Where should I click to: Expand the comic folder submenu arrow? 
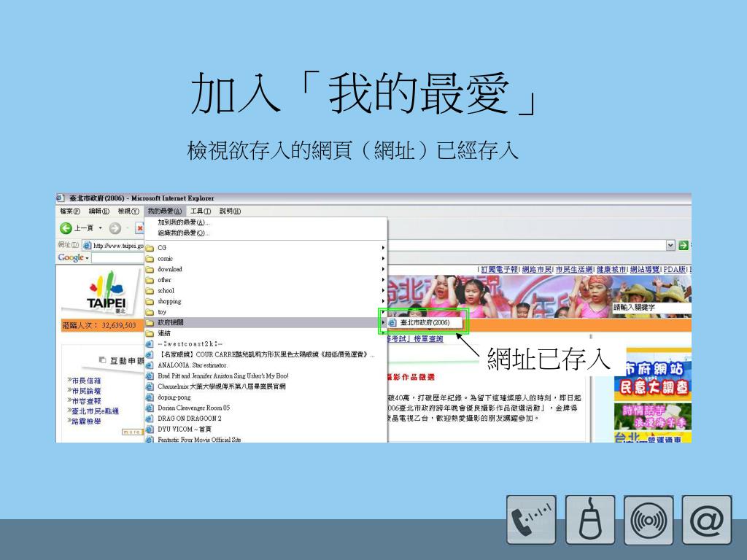click(383, 259)
